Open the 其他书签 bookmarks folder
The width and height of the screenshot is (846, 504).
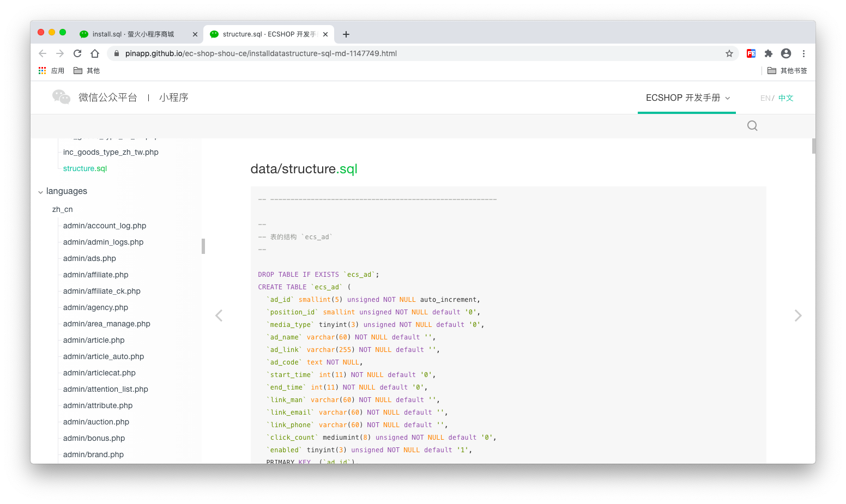(788, 71)
